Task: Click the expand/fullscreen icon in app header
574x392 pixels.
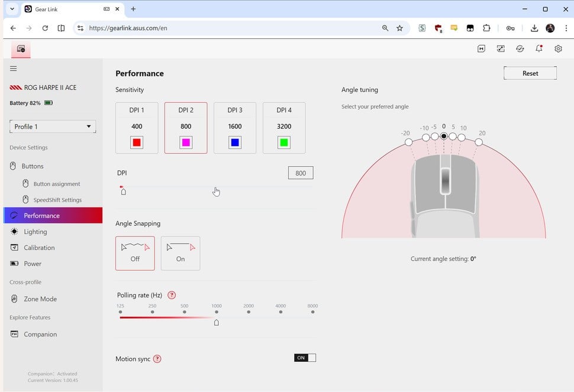Action: point(501,48)
